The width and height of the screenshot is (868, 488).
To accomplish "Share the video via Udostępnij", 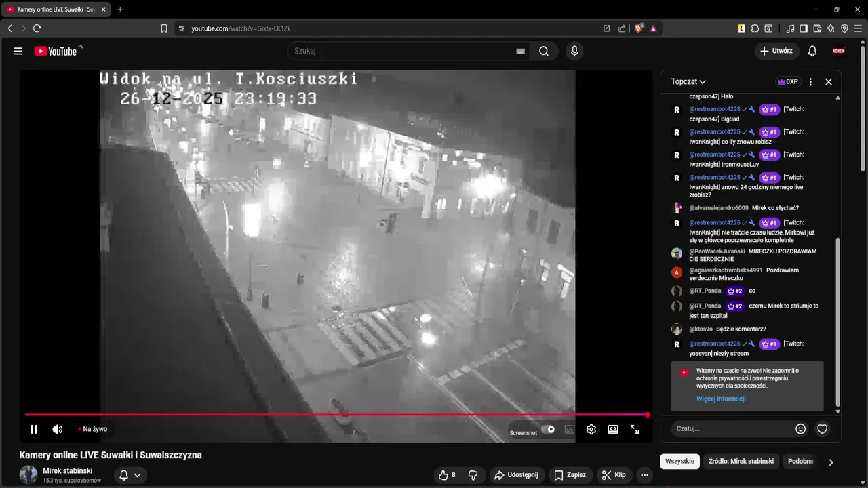I will pos(516,475).
